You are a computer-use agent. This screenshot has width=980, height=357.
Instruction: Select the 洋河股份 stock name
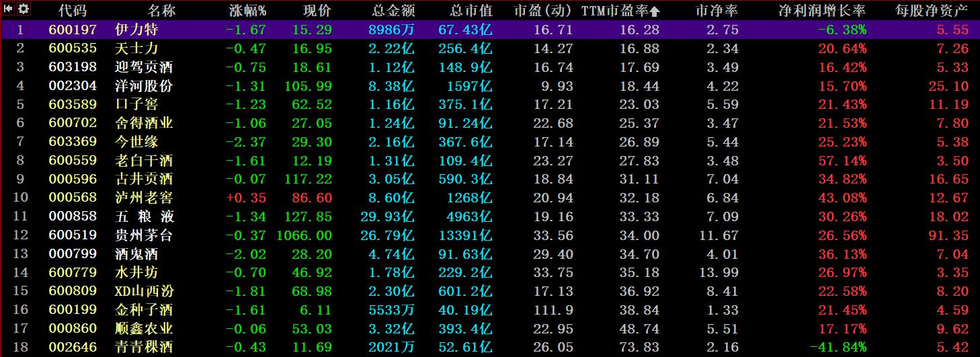pyautogui.click(x=144, y=86)
